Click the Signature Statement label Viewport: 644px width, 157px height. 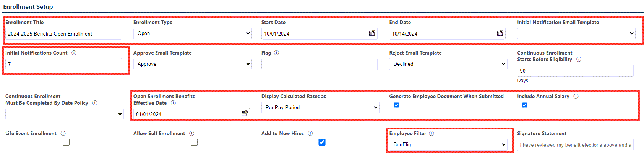click(x=542, y=133)
